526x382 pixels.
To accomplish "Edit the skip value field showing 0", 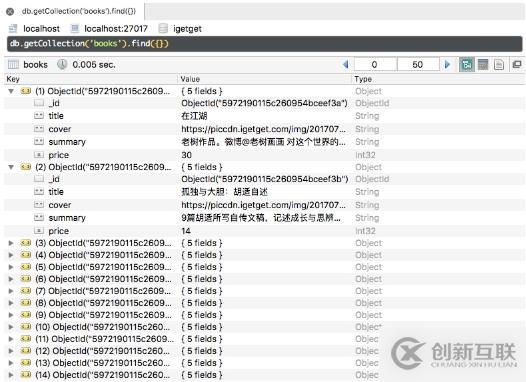I will [375, 64].
